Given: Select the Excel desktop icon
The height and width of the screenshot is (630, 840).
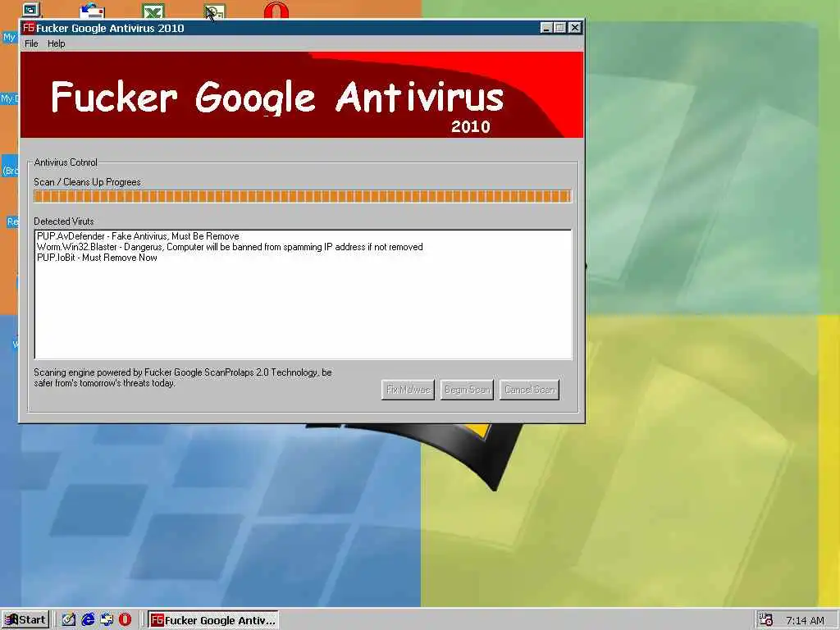Looking at the screenshot, I should tap(153, 11).
